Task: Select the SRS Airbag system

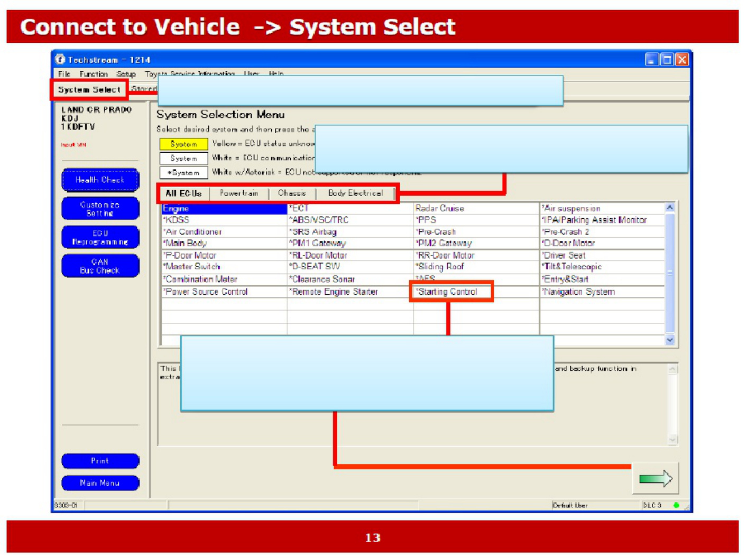Action: pyautogui.click(x=350, y=232)
